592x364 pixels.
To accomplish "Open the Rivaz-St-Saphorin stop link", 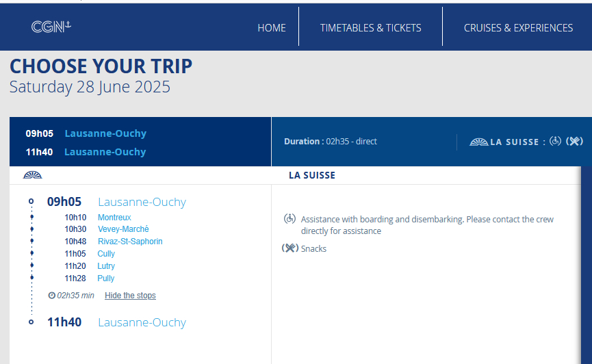I will (130, 242).
